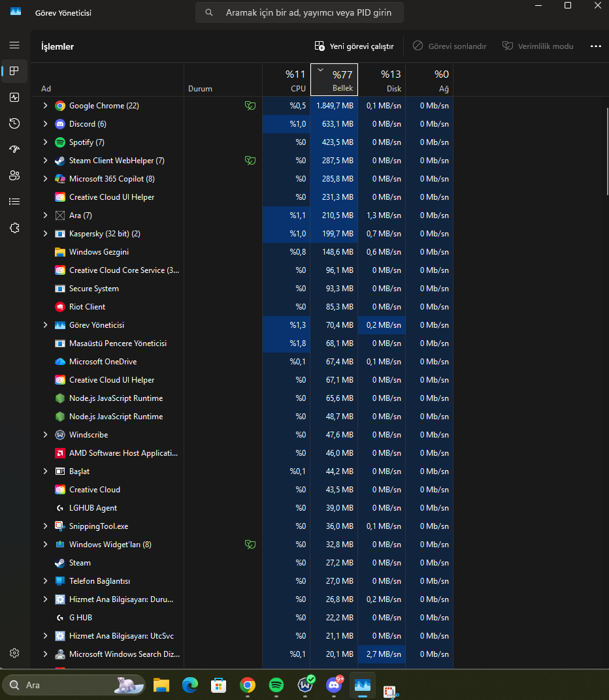
Task: Select the G HUB process row
Action: point(242,618)
